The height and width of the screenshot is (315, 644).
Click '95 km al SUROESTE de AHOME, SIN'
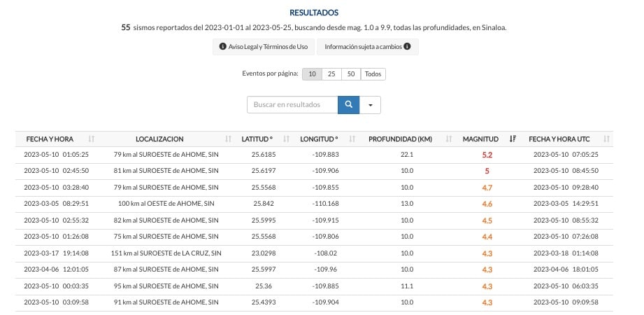(x=166, y=286)
